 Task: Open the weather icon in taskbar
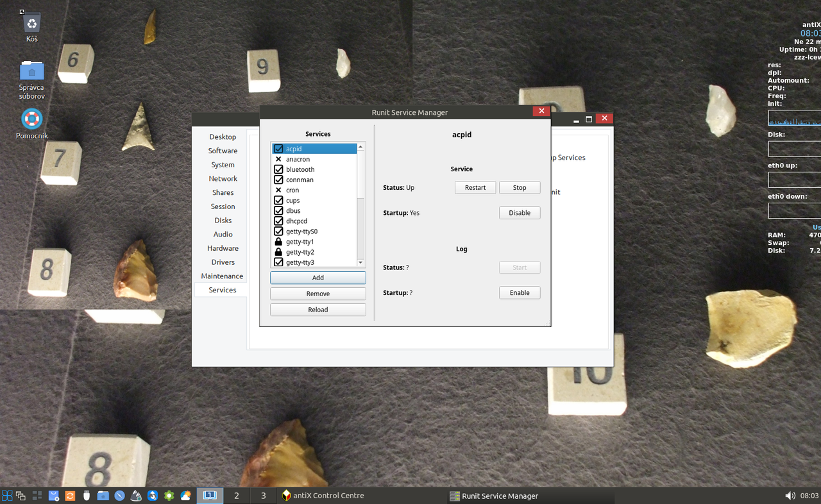click(x=185, y=496)
